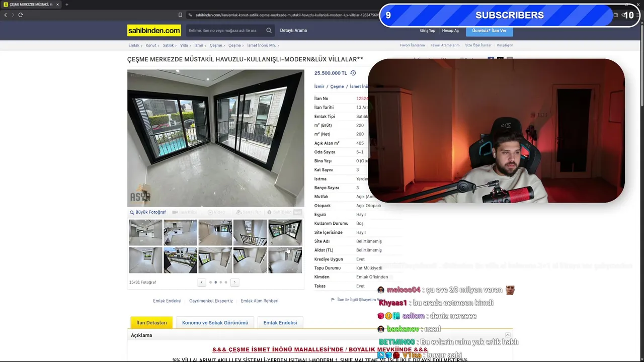Click the 'Açık Otopark' value
644x362 pixels.
(369, 206)
